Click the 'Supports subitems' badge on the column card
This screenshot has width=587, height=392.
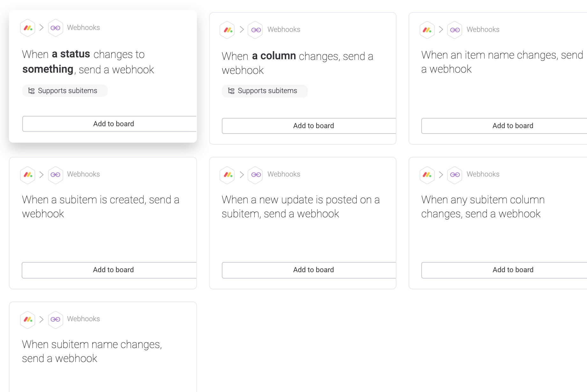265,91
